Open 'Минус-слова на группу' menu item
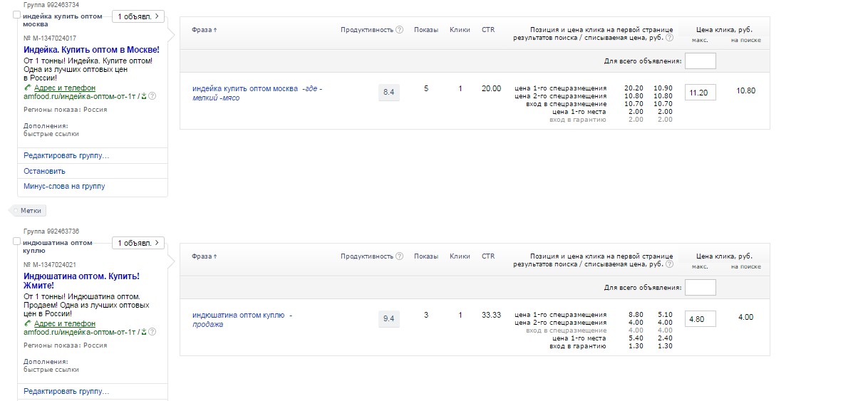The width and height of the screenshot is (868, 401). tap(64, 186)
